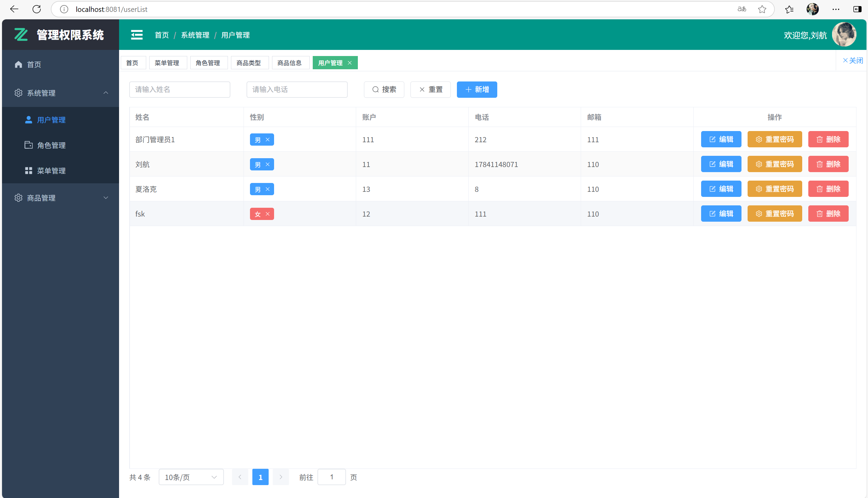Switch to the 商品类型 tab
The image size is (868, 498).
tap(249, 62)
